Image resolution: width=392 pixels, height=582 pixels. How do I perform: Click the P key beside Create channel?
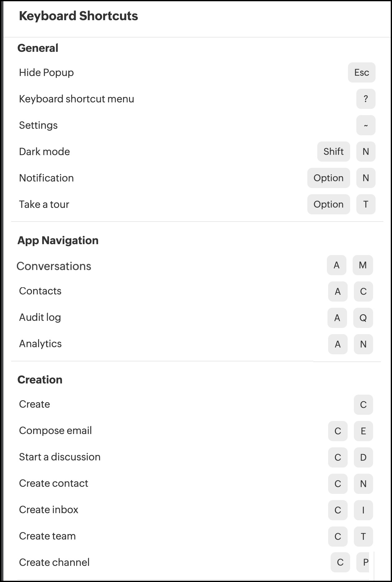click(365, 562)
